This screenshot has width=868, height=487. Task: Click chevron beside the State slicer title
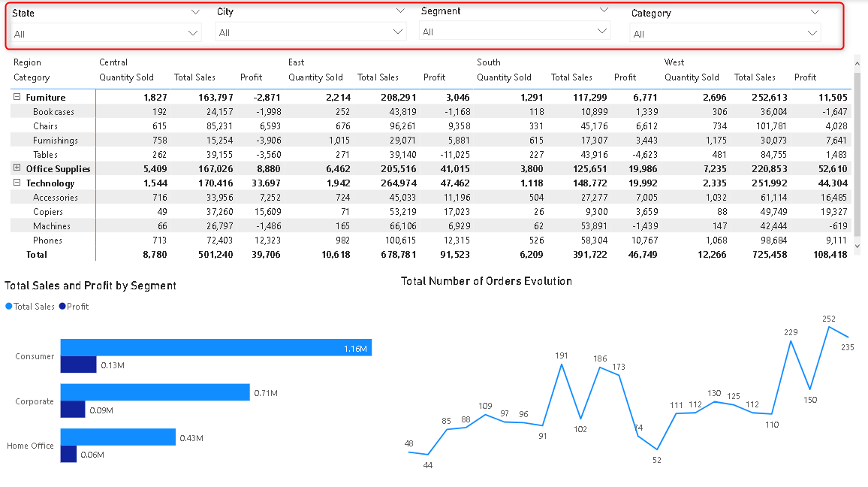point(196,13)
